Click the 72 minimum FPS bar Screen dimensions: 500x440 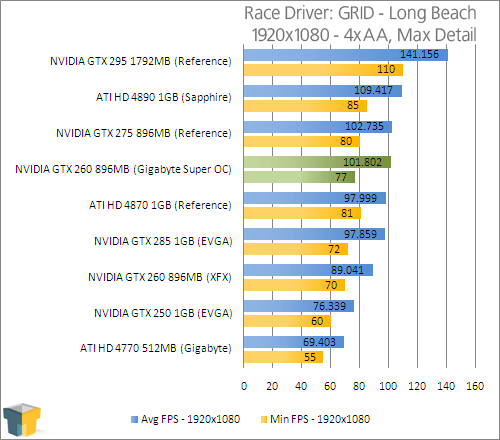click(x=296, y=249)
